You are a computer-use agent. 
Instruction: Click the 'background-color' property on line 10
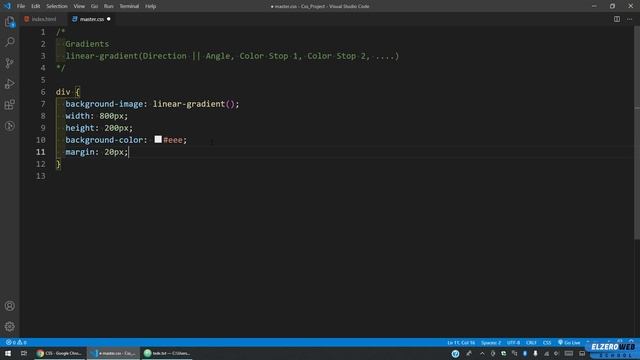click(104, 140)
